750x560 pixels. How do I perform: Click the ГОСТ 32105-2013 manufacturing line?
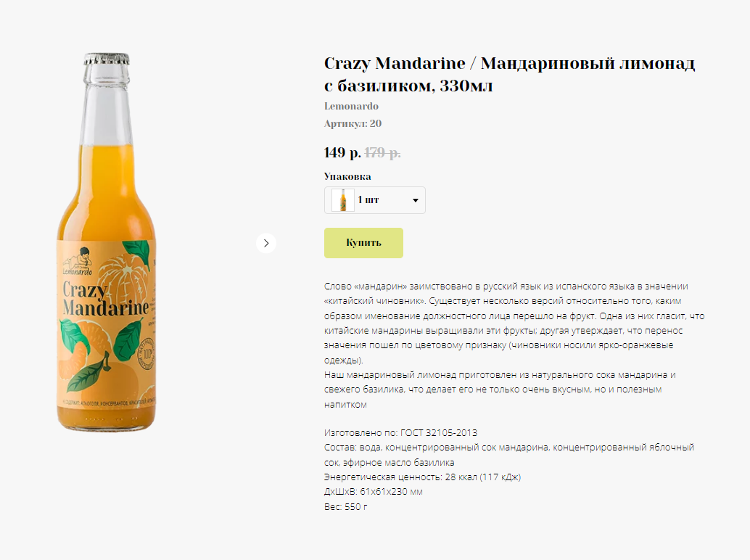(x=401, y=433)
